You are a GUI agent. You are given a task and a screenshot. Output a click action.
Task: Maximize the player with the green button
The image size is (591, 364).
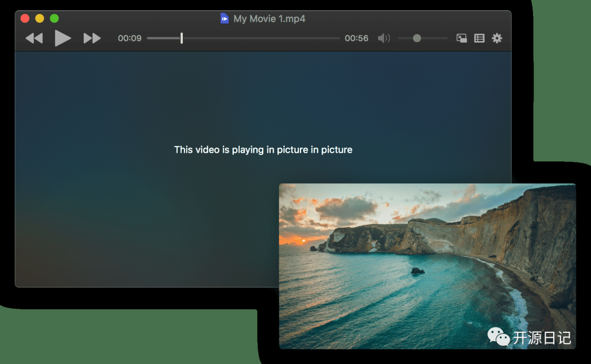click(54, 18)
